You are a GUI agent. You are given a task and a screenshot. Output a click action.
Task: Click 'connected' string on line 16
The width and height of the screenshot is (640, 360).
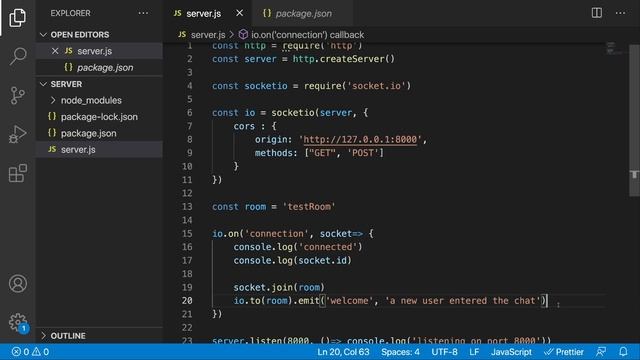[328, 247]
